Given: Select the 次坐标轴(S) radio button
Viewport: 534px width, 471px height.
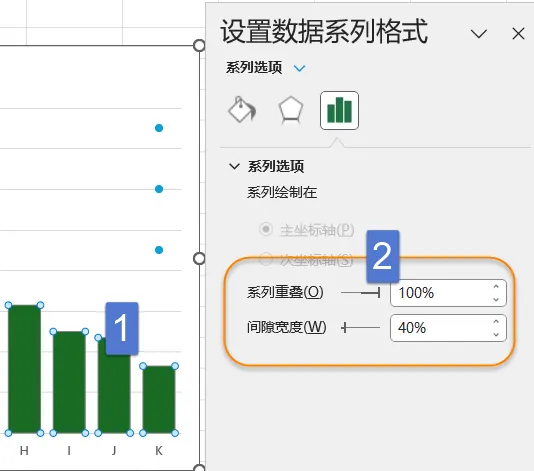Looking at the screenshot, I should click(266, 259).
